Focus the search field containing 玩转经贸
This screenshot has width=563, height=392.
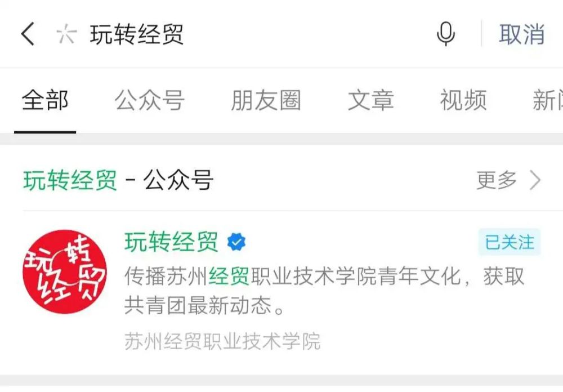coord(251,34)
